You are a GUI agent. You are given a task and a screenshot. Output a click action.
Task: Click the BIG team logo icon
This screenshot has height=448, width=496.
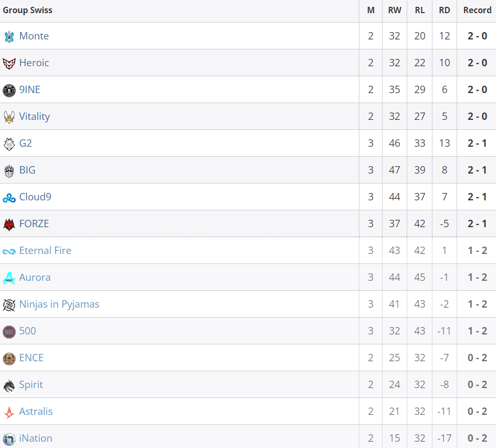coord(9,171)
